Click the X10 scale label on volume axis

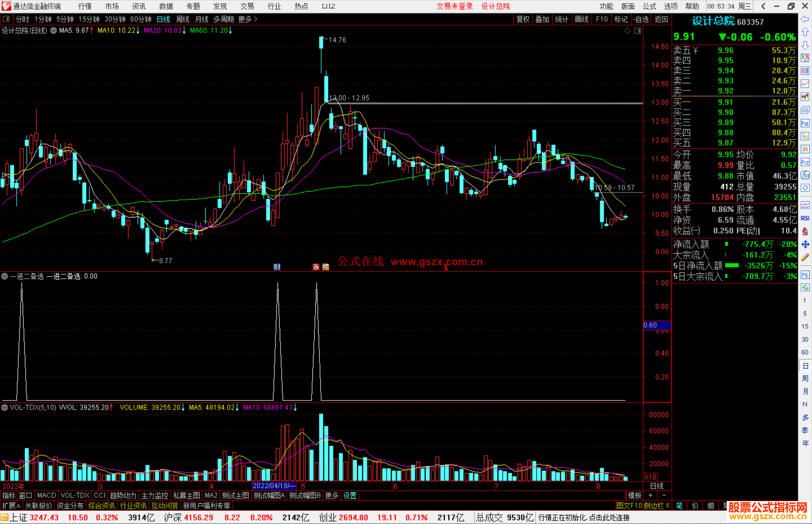tap(650, 477)
